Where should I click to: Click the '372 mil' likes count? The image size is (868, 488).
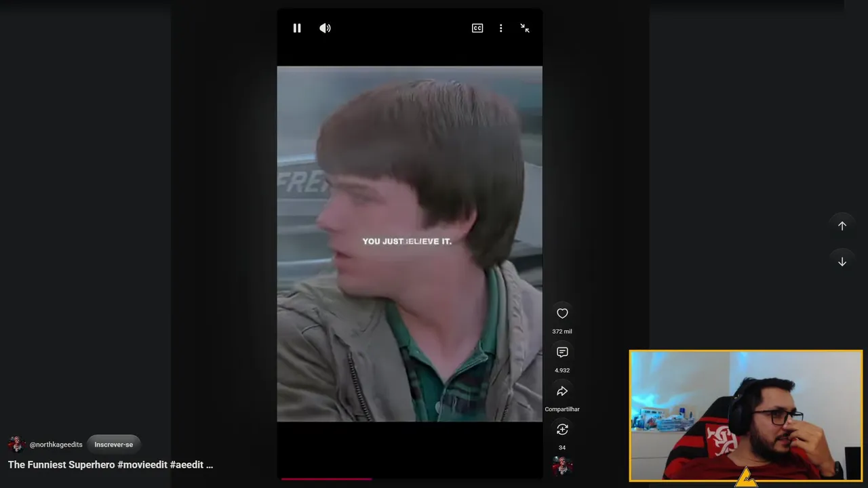562,331
